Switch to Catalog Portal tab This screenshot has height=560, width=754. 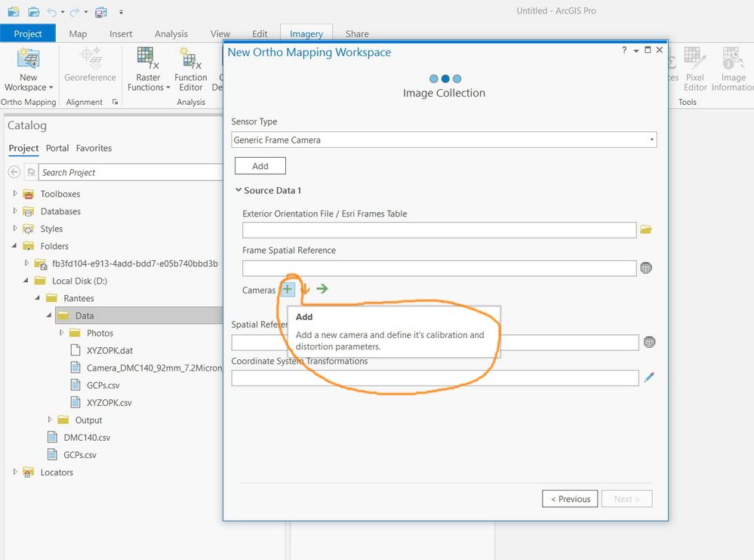[x=57, y=148]
